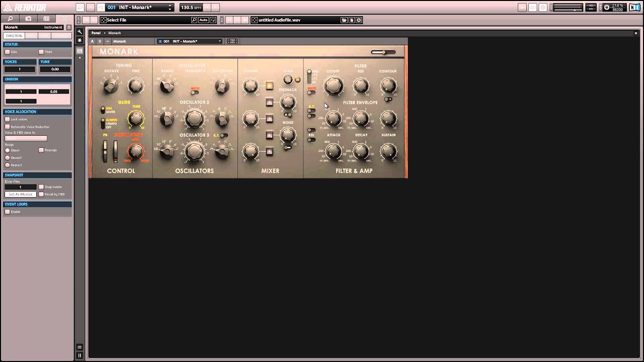Image resolution: width=644 pixels, height=362 pixels.
Task: Toggle the Solo checkbox
Action: coord(7,52)
